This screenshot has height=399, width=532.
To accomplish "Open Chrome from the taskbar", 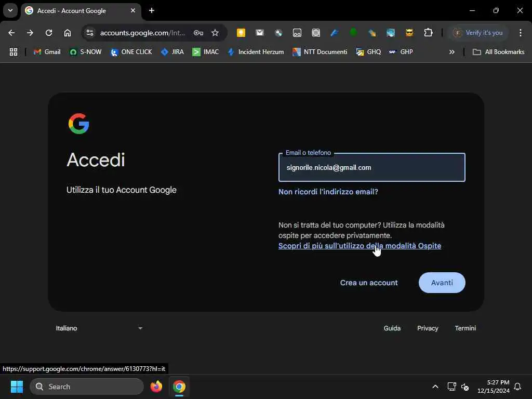I will pyautogui.click(x=179, y=387).
